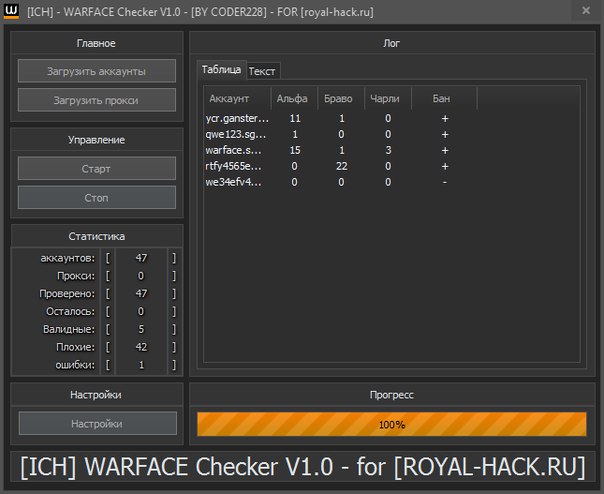
Task: Click the ошибки count value 1
Action: 141,365
